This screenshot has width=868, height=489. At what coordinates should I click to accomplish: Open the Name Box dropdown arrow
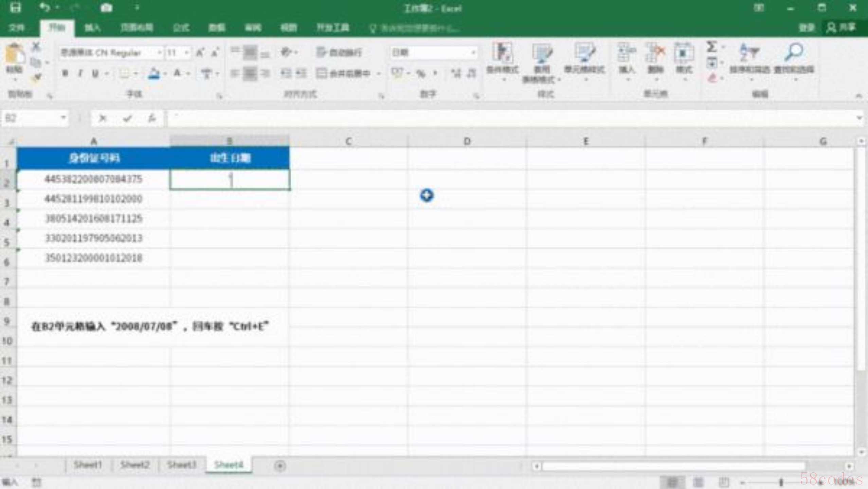pyautogui.click(x=63, y=118)
